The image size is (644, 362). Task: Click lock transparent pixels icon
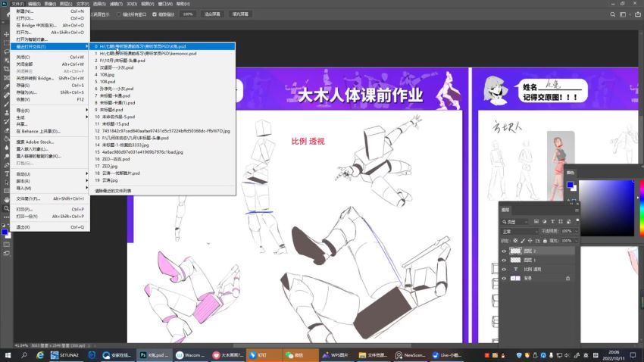pyautogui.click(x=515, y=241)
